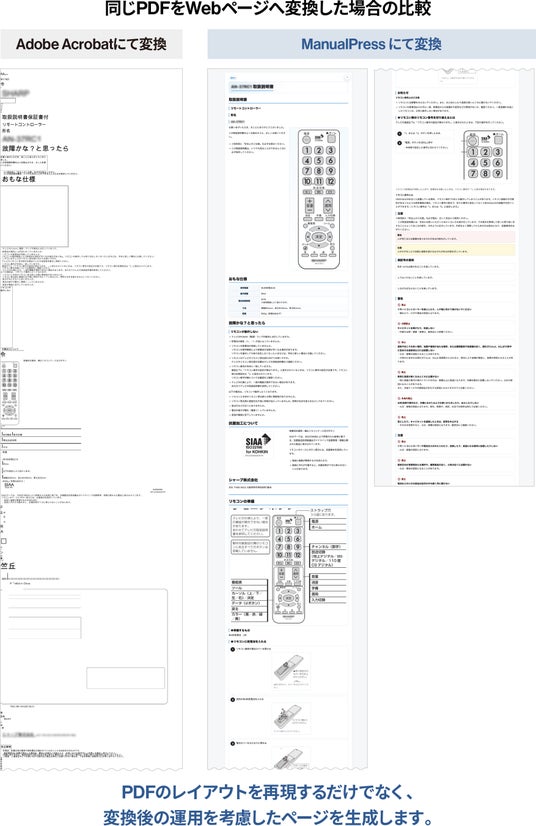Click the 'おもな仕様' heading in ManualPress page

tap(238, 279)
